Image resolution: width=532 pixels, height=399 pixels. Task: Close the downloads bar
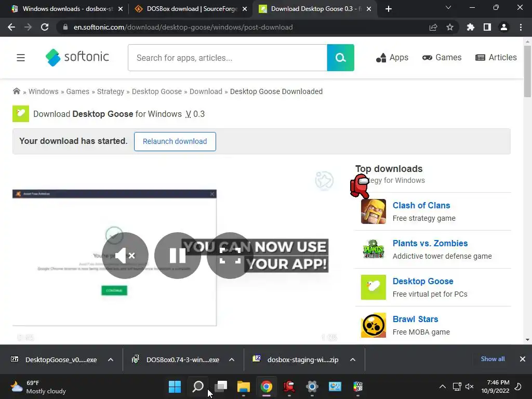tap(523, 359)
